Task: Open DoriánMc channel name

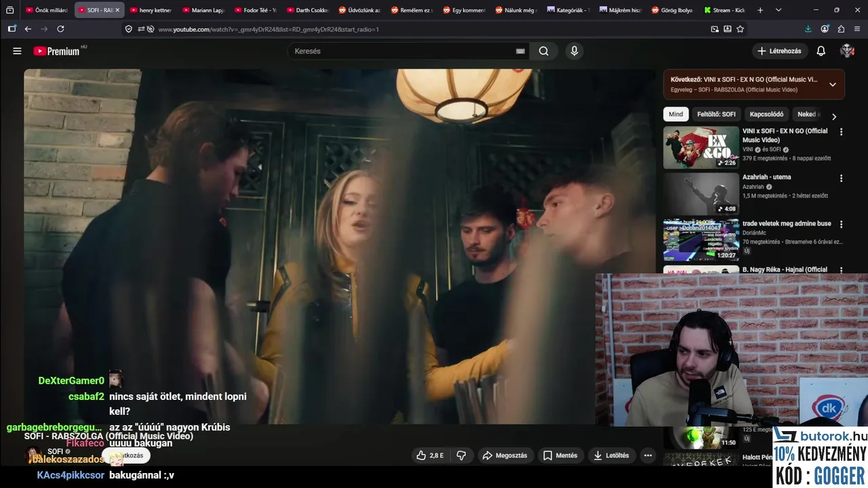Action: pos(755,232)
